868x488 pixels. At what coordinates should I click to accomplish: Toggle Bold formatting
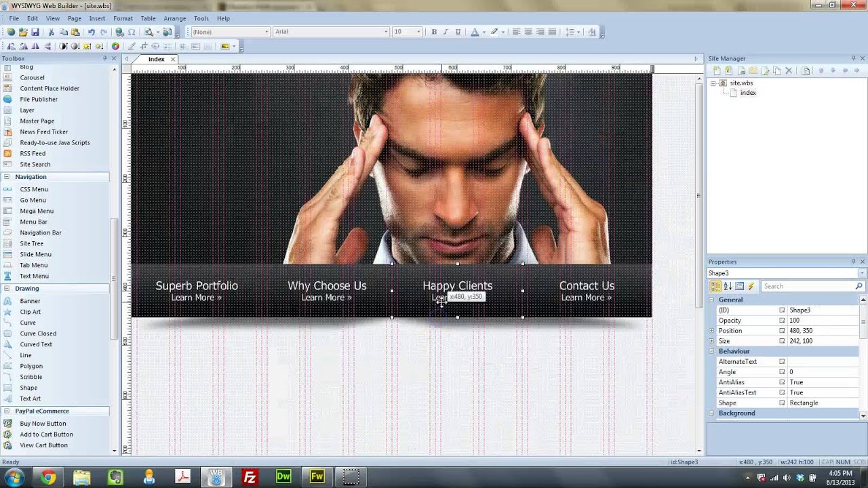coord(434,32)
